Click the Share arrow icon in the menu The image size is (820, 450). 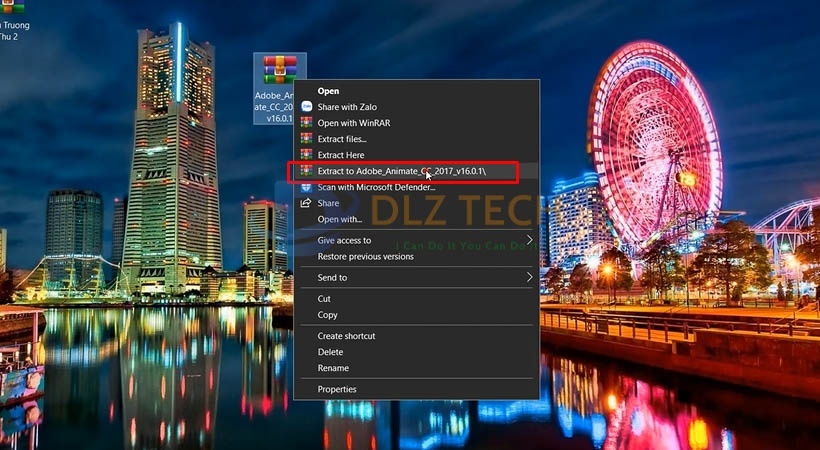pyautogui.click(x=307, y=203)
